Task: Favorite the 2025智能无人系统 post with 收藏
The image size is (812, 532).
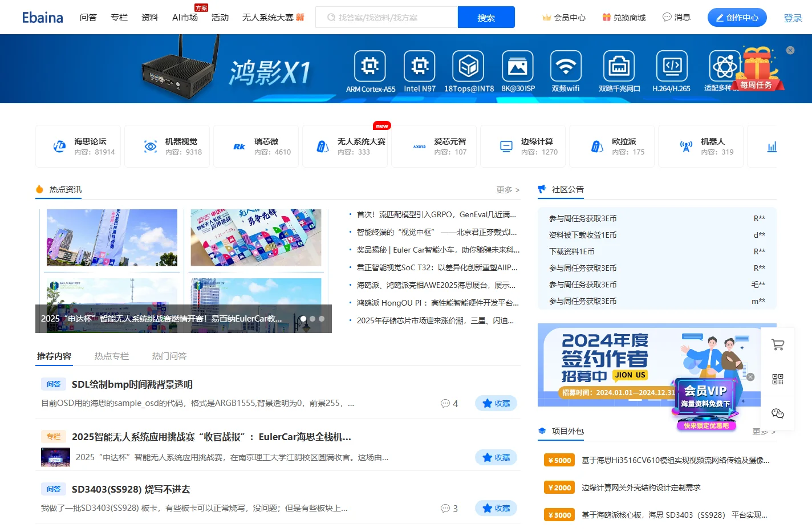Action: pyautogui.click(x=496, y=457)
